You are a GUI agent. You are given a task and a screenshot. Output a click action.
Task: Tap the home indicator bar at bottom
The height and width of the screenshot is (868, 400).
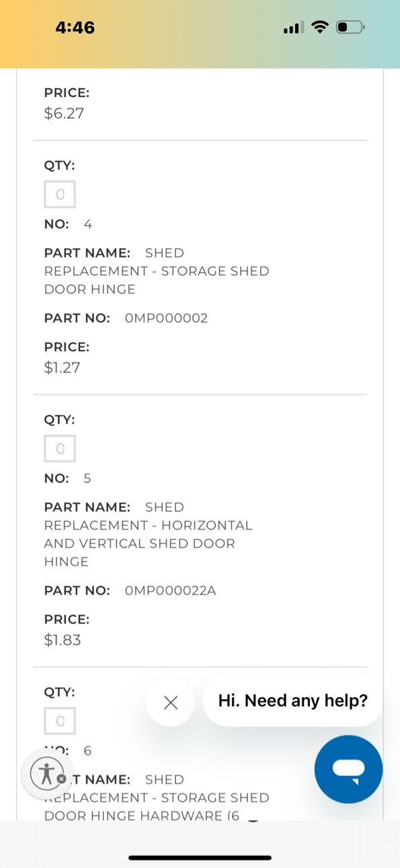(200, 858)
